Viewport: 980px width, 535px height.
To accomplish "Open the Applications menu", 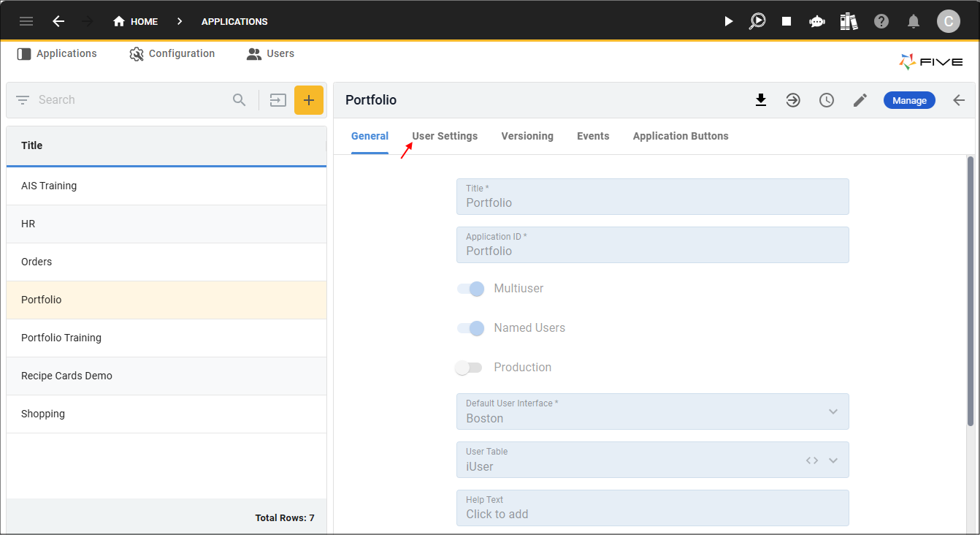I will pos(57,53).
